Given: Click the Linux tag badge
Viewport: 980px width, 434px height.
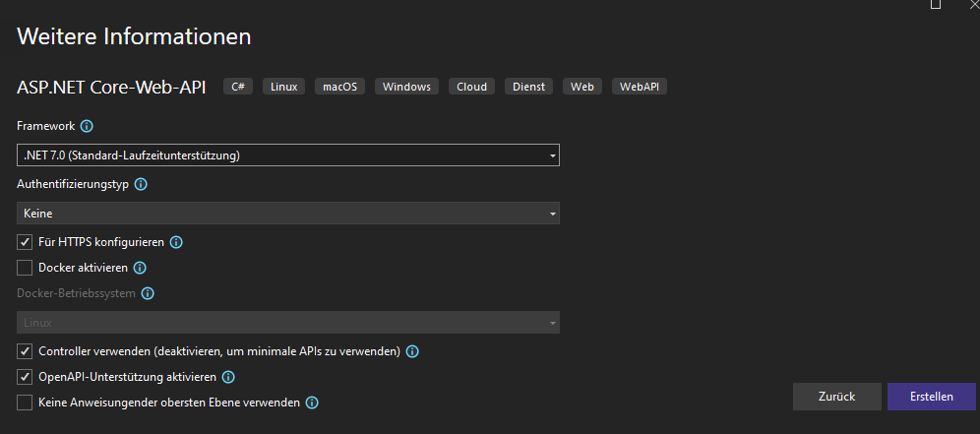Looking at the screenshot, I should click(283, 87).
